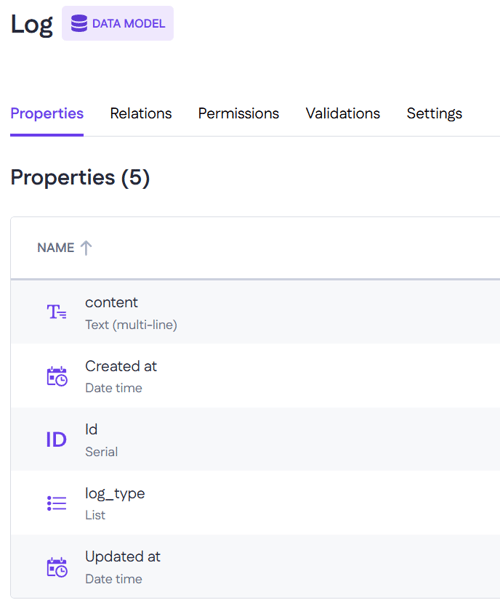Click the DATA MODEL badge
This screenshot has height=608, width=500.
tap(118, 23)
